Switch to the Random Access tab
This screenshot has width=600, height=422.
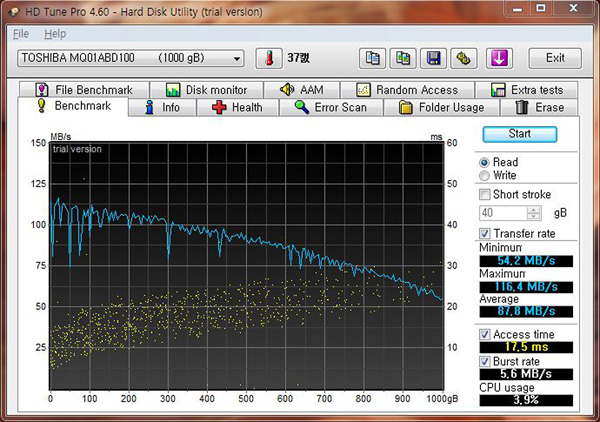click(x=407, y=90)
